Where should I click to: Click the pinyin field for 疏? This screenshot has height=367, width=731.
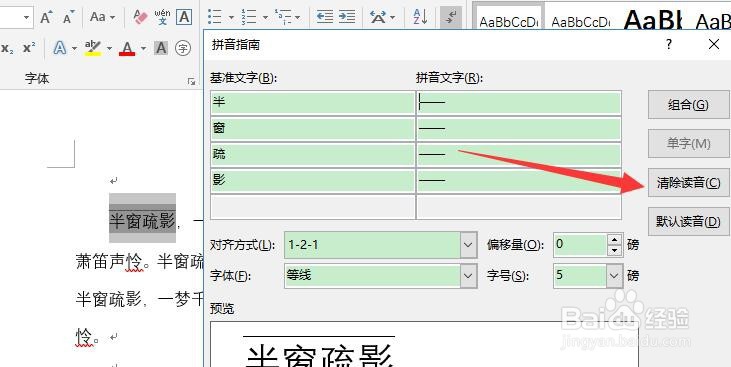pos(519,155)
